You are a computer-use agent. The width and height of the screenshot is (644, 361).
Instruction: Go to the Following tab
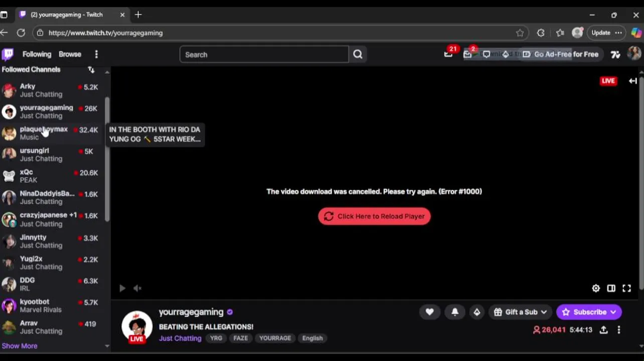[37, 54]
